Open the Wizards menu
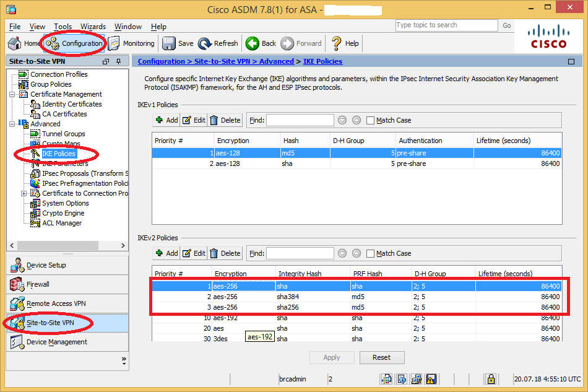Viewport: 588px width, 392px height. [93, 26]
